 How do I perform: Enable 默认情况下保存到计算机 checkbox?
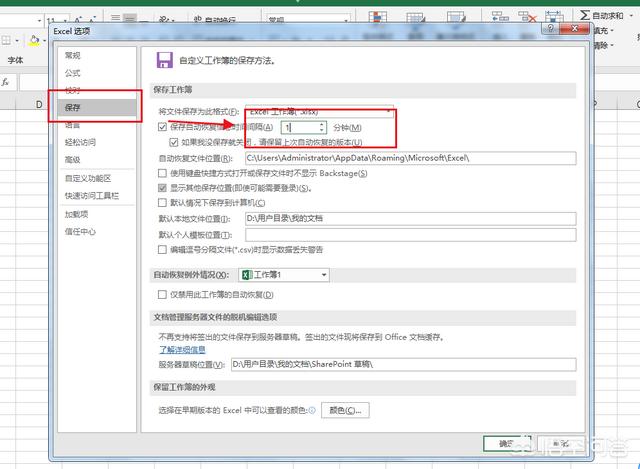[x=162, y=202]
